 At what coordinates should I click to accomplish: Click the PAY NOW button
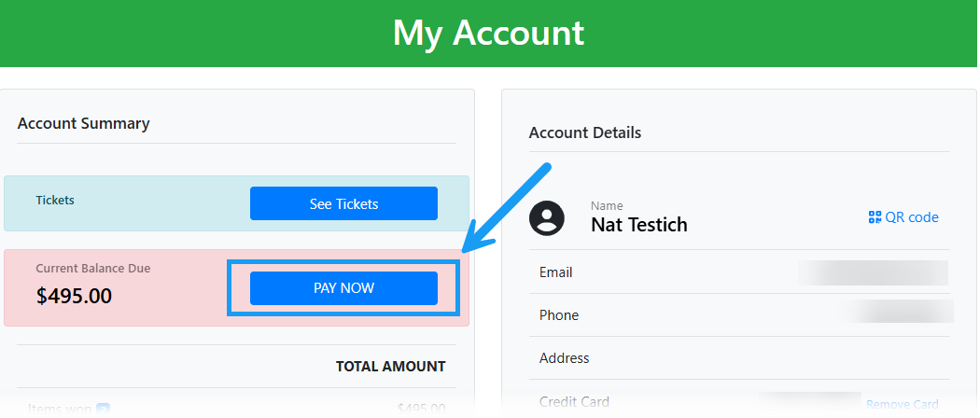click(343, 288)
